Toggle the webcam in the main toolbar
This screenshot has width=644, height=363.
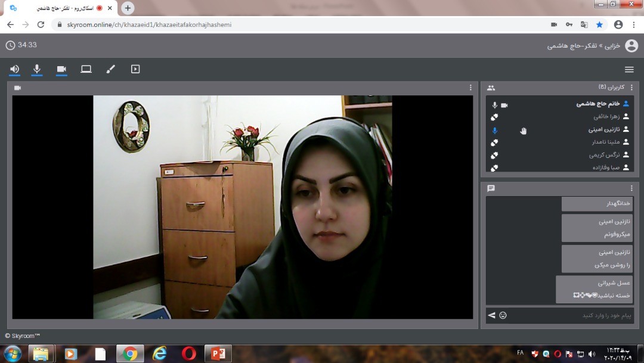point(61,69)
